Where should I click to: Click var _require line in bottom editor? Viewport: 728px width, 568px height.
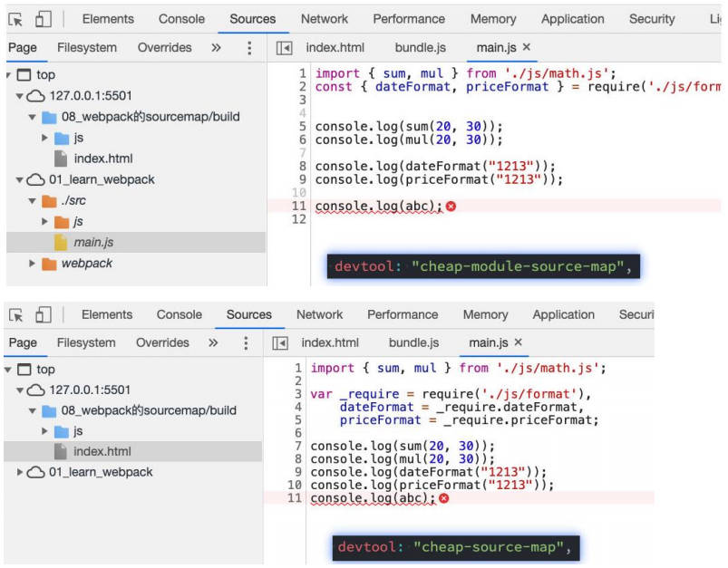tap(451, 394)
